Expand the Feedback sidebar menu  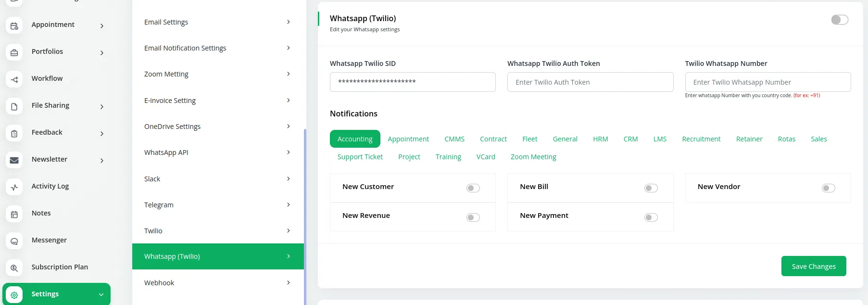click(x=101, y=133)
